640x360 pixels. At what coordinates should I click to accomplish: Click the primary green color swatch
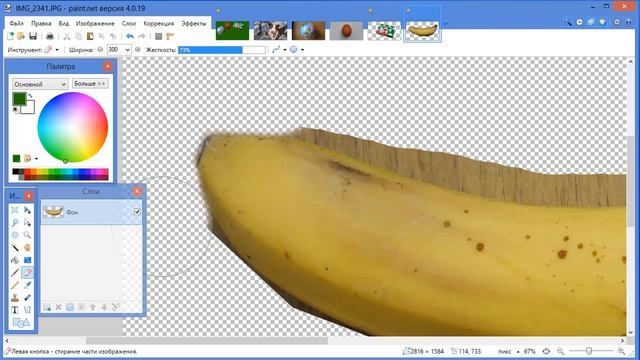coord(19,99)
